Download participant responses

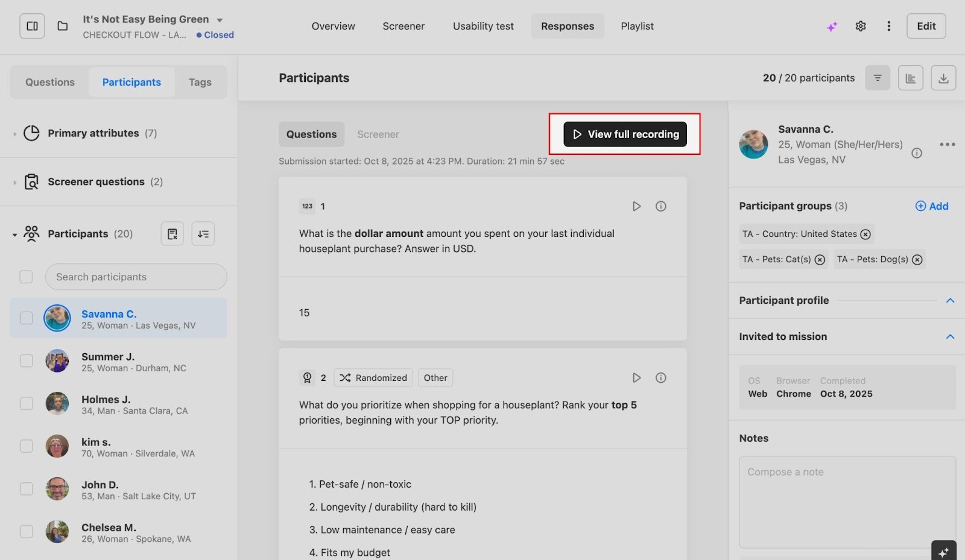pyautogui.click(x=943, y=78)
